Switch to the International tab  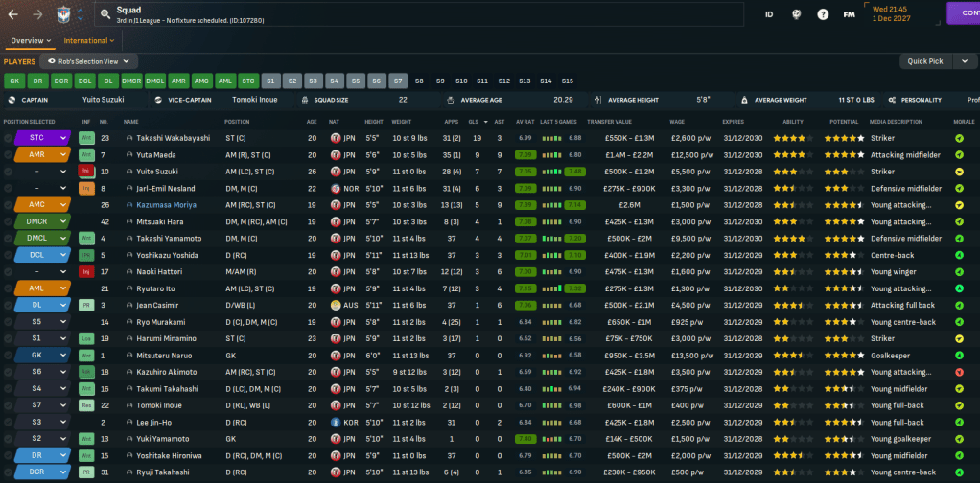pyautogui.click(x=89, y=41)
